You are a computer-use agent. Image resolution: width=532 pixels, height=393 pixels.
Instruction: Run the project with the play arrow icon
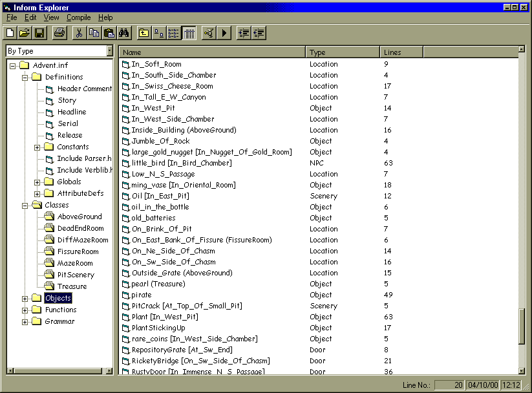point(224,33)
